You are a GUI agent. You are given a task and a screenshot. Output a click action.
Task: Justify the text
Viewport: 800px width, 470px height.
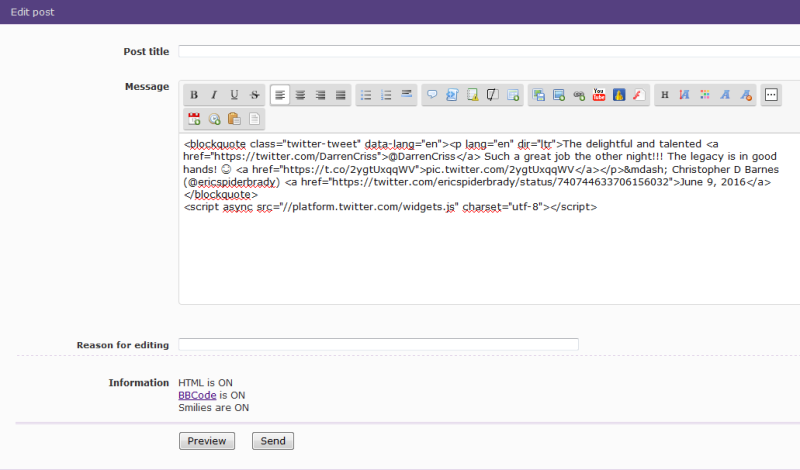pos(341,95)
